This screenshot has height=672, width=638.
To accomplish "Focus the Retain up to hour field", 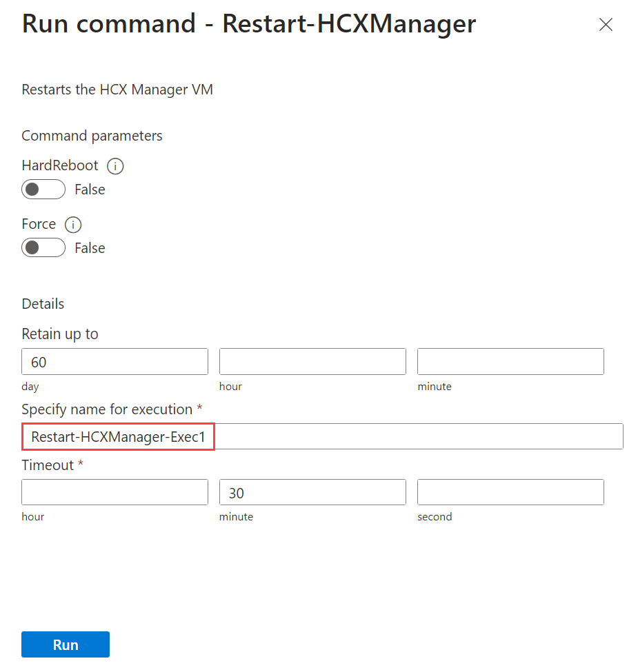I will pos(312,362).
